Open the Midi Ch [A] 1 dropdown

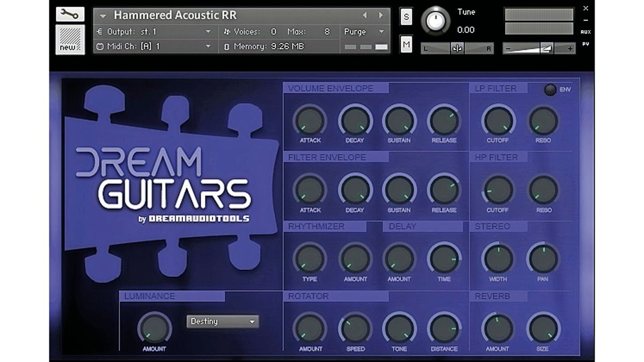tap(154, 47)
